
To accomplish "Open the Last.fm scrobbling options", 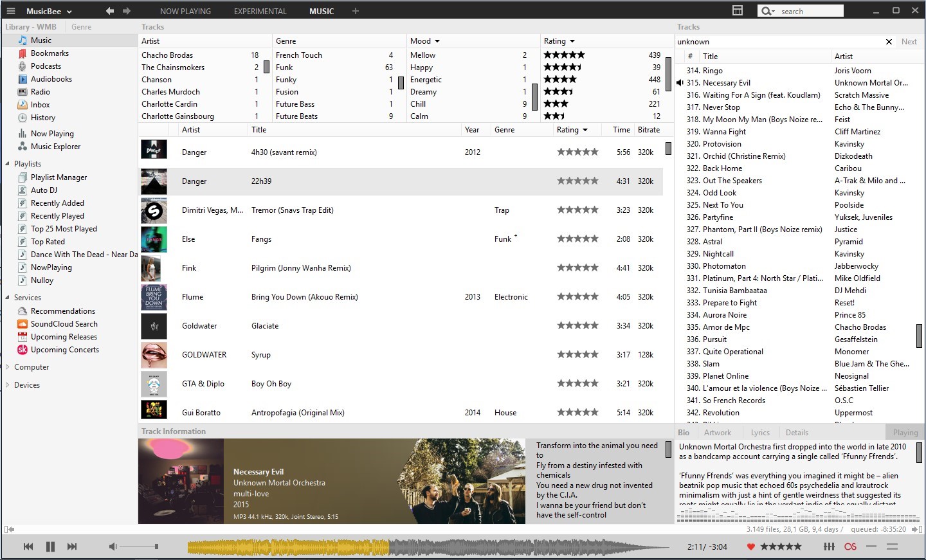I will tap(850, 546).
